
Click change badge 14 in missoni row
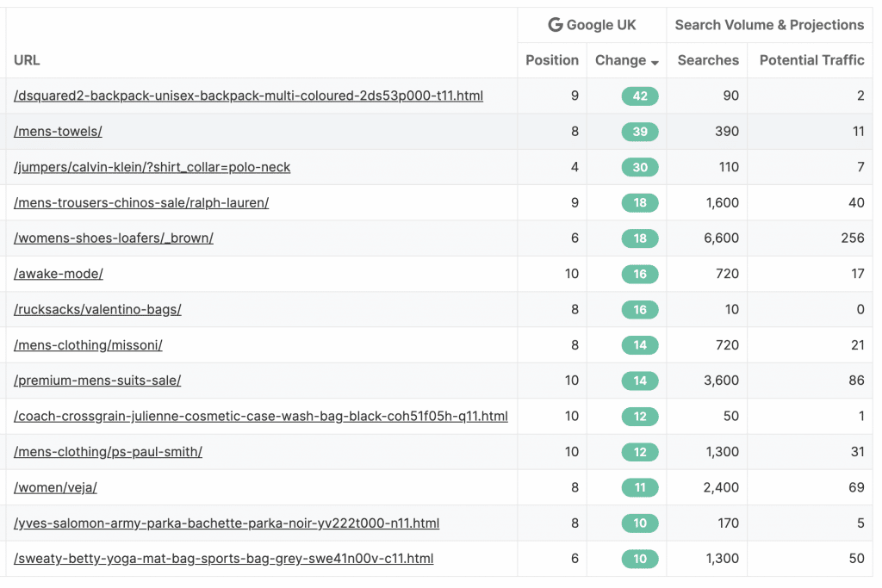point(640,345)
